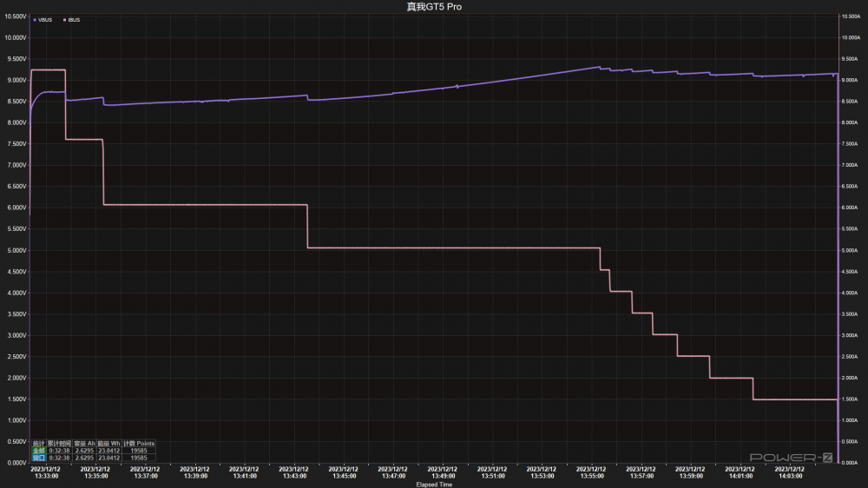Click the 2.000V left axis label

16,378
